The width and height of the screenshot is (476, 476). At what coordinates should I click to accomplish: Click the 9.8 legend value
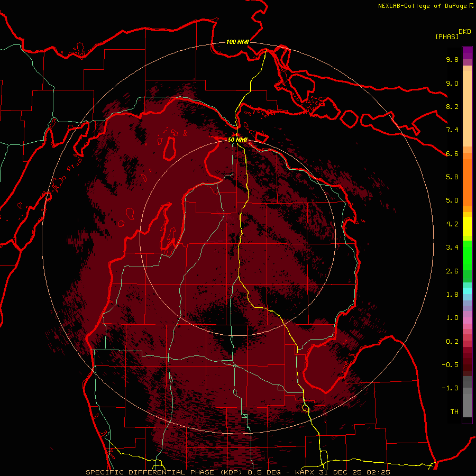click(x=452, y=59)
